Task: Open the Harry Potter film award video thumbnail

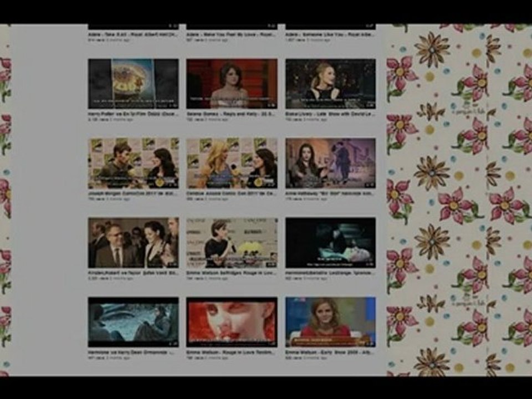Action: (x=134, y=84)
